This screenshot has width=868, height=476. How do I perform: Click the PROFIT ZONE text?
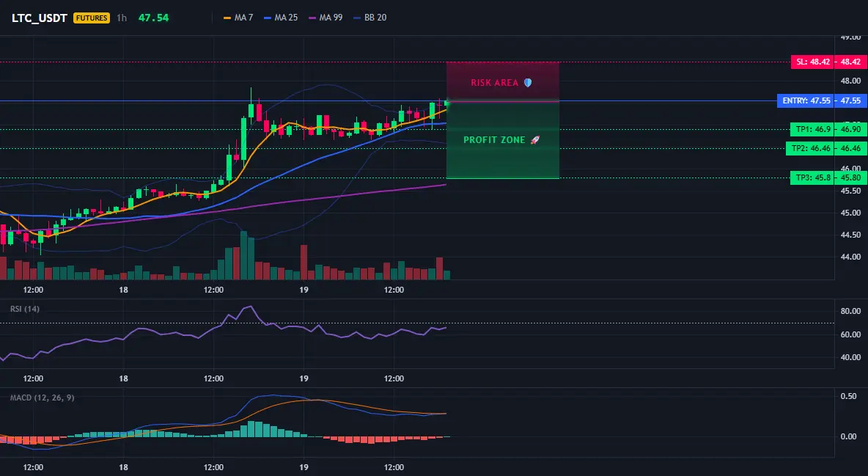(494, 139)
